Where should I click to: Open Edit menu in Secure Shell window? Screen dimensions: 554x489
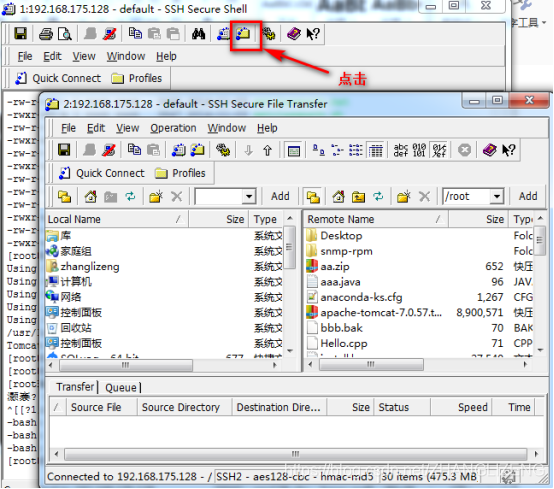(52, 56)
